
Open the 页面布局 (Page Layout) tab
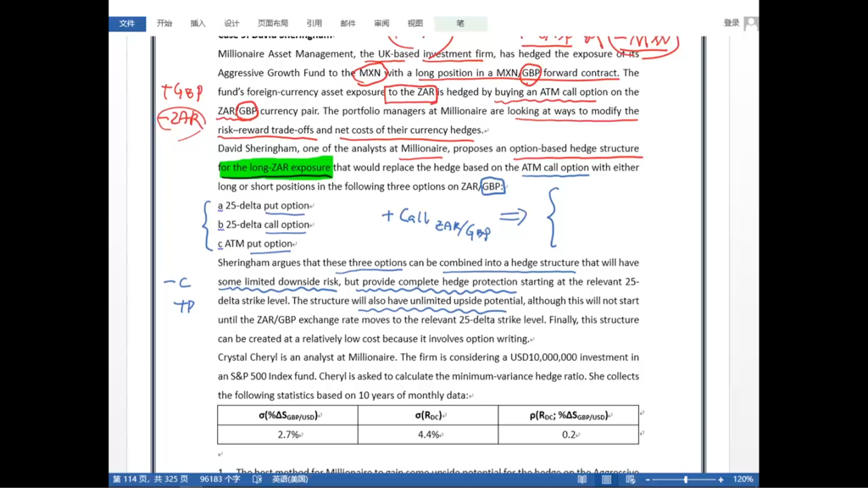273,24
